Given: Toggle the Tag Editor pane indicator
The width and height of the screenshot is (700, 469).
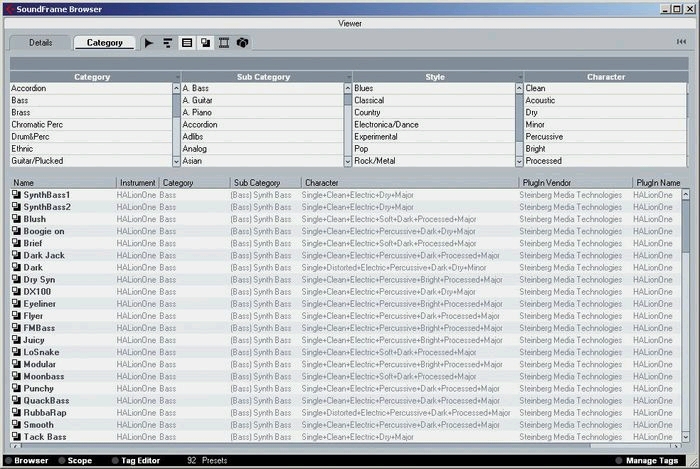Looking at the screenshot, I should click(x=115, y=461).
